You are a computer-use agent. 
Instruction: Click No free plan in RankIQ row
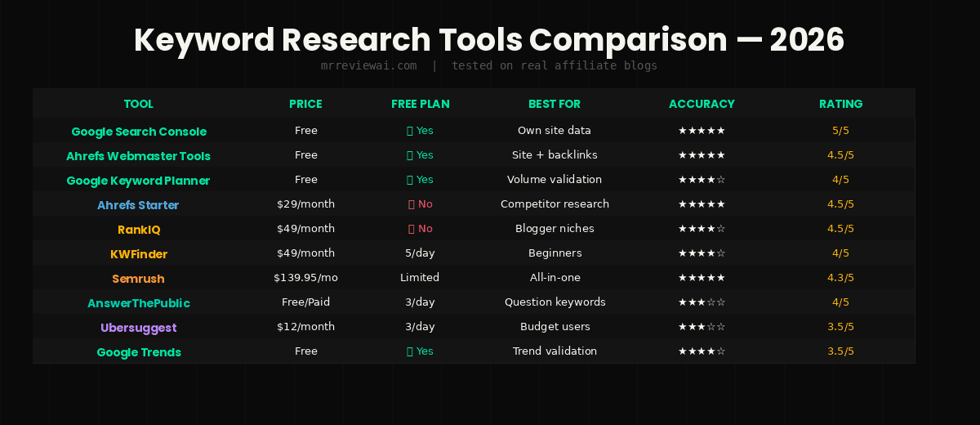pyautogui.click(x=420, y=229)
